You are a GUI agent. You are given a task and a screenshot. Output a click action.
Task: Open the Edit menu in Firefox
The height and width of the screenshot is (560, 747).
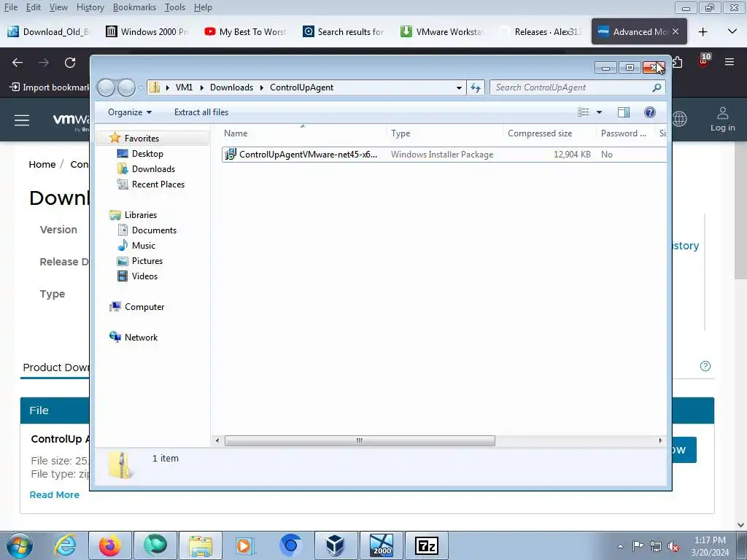pyautogui.click(x=34, y=7)
